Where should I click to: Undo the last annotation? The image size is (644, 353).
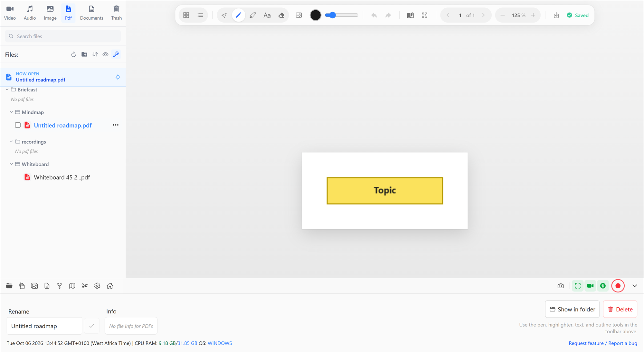coord(374,15)
